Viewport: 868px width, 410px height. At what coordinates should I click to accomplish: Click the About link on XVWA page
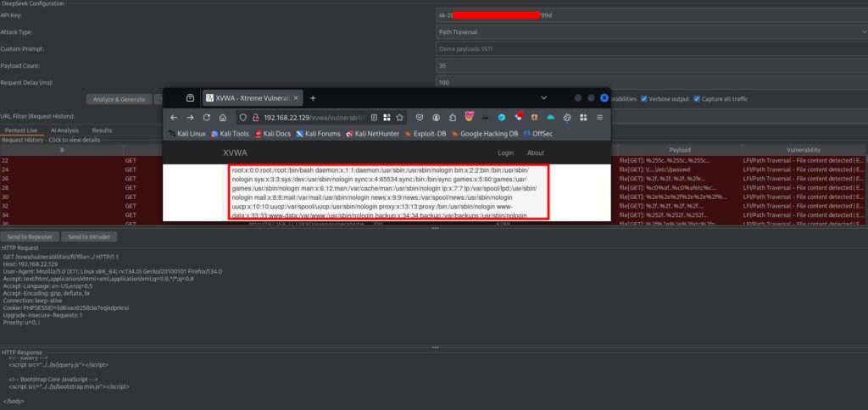(x=536, y=152)
